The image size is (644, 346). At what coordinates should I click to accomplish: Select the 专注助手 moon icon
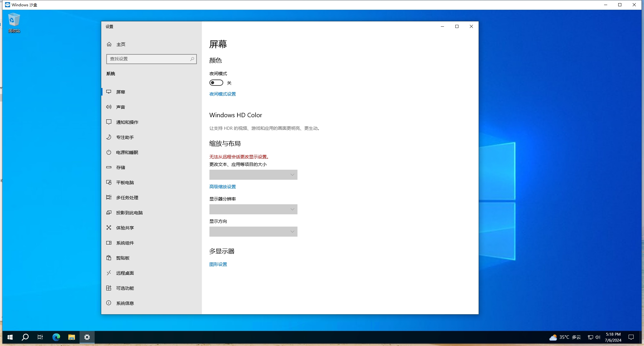[x=109, y=137]
